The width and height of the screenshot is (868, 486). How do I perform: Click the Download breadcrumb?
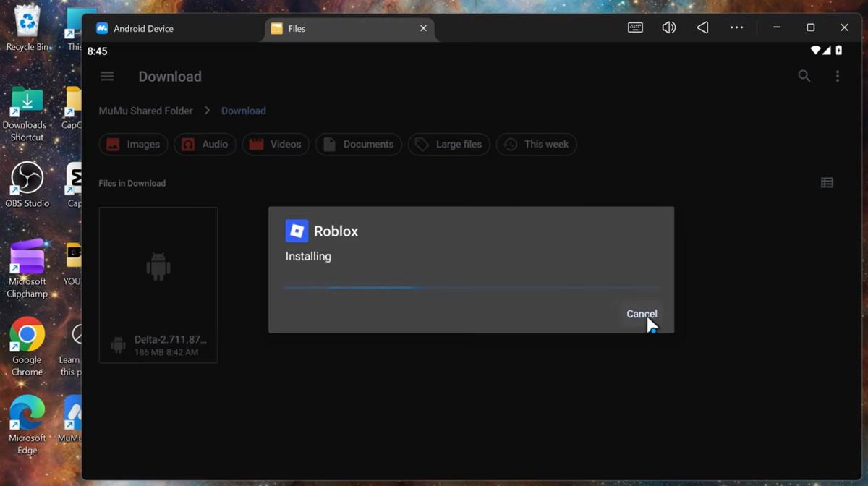pos(244,111)
